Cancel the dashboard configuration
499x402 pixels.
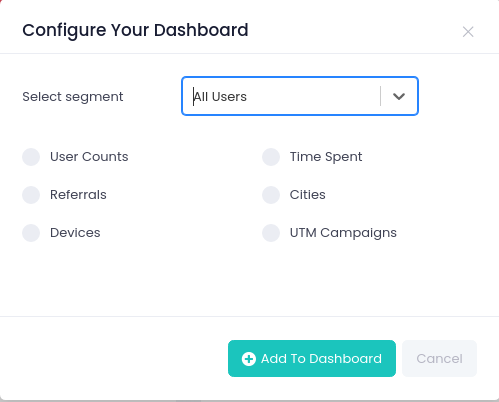(x=439, y=359)
